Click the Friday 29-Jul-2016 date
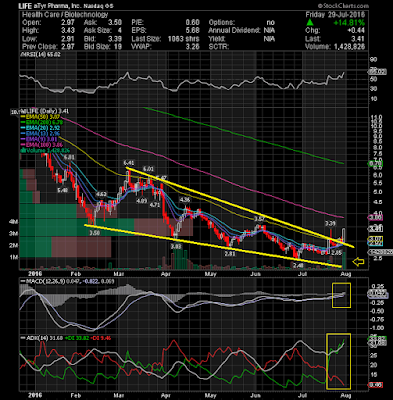393x400 pixels. 335,15
